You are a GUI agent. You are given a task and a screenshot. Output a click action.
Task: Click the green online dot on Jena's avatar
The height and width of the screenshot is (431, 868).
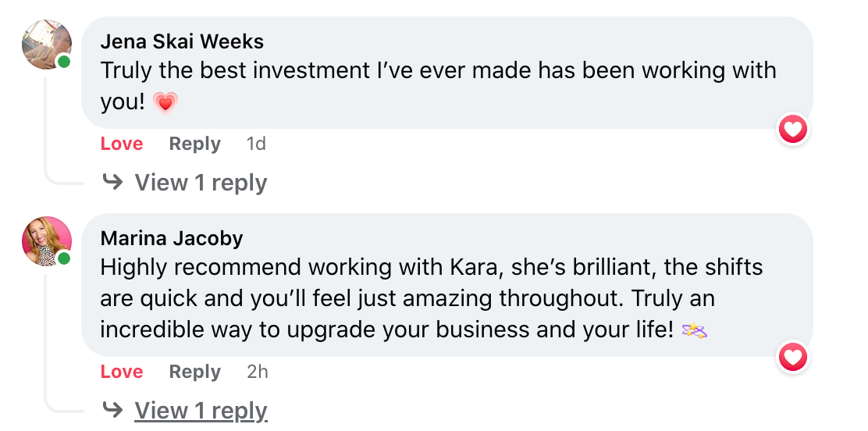coord(64,62)
